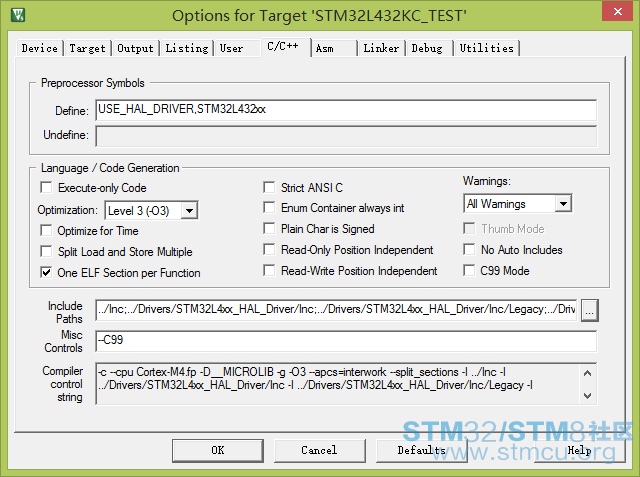The image size is (640, 477).
Task: Confirm settings with OK button
Action: pos(218,450)
